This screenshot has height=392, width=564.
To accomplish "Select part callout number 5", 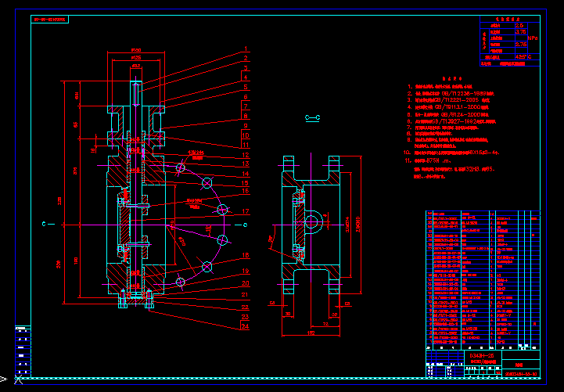I will click(245, 87).
